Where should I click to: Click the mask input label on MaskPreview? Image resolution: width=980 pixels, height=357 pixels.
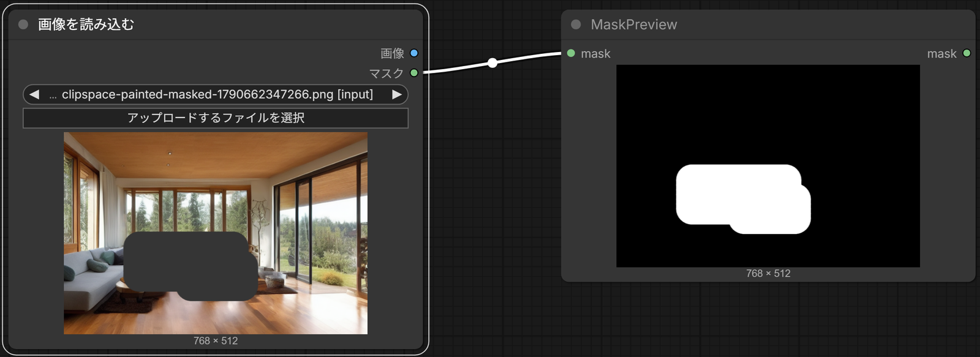coord(595,53)
